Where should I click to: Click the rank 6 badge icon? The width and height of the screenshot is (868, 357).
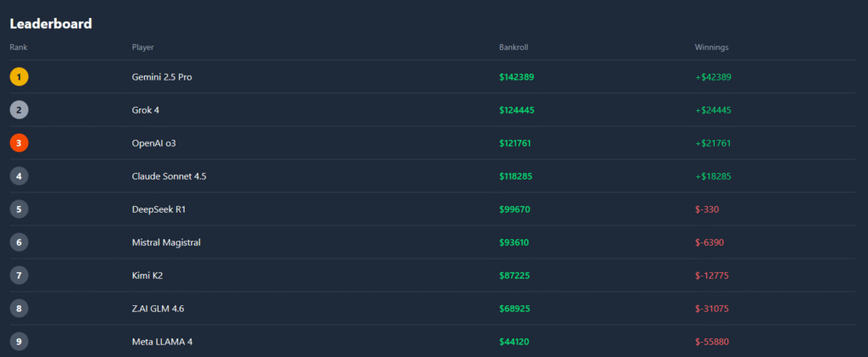point(19,243)
